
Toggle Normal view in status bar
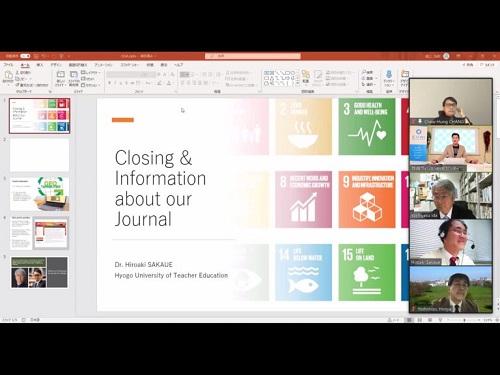[409, 320]
